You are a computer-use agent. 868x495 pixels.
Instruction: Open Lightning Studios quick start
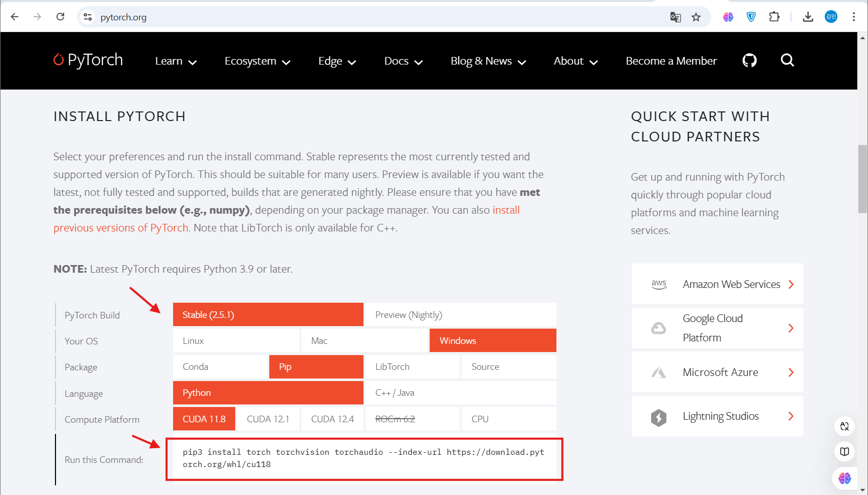click(717, 416)
